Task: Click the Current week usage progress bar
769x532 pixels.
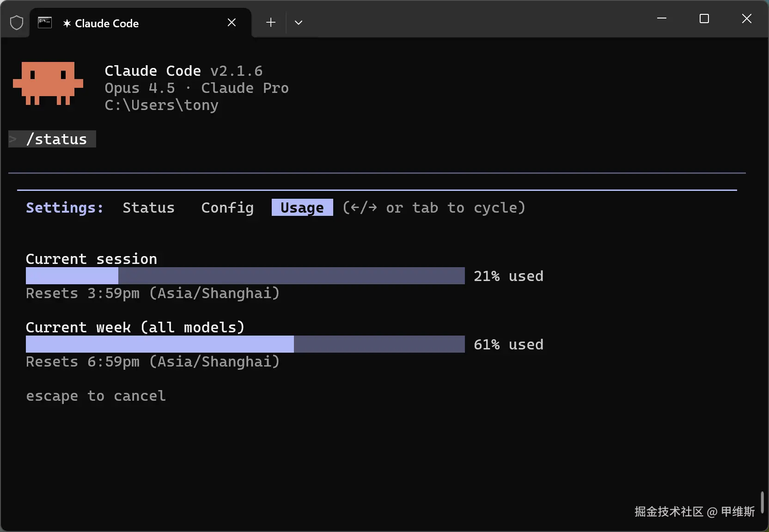Action: 245,344
